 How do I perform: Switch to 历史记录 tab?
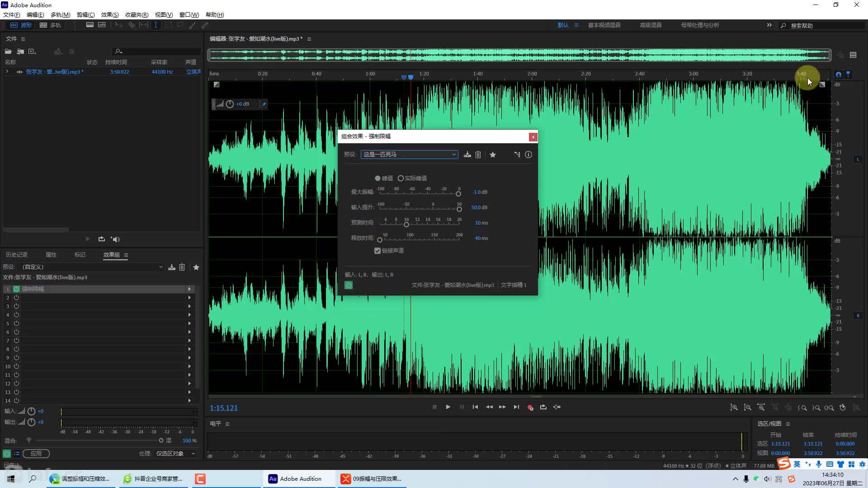click(17, 255)
